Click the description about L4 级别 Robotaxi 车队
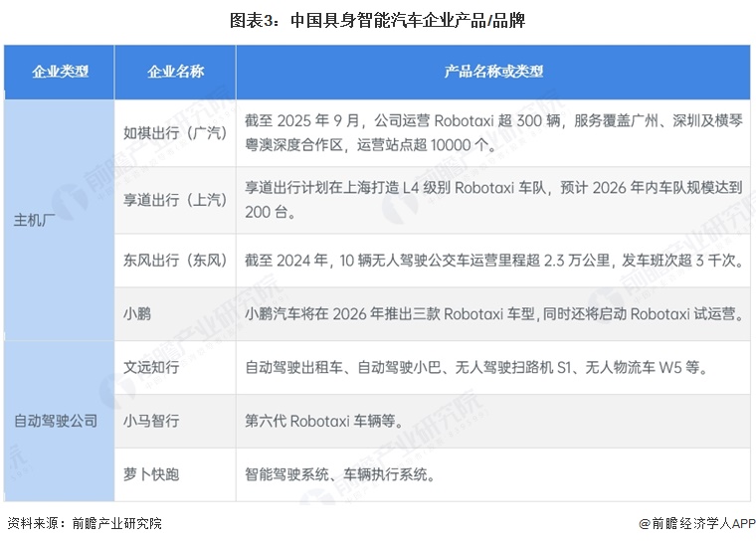This screenshot has width=756, height=544. click(493, 200)
